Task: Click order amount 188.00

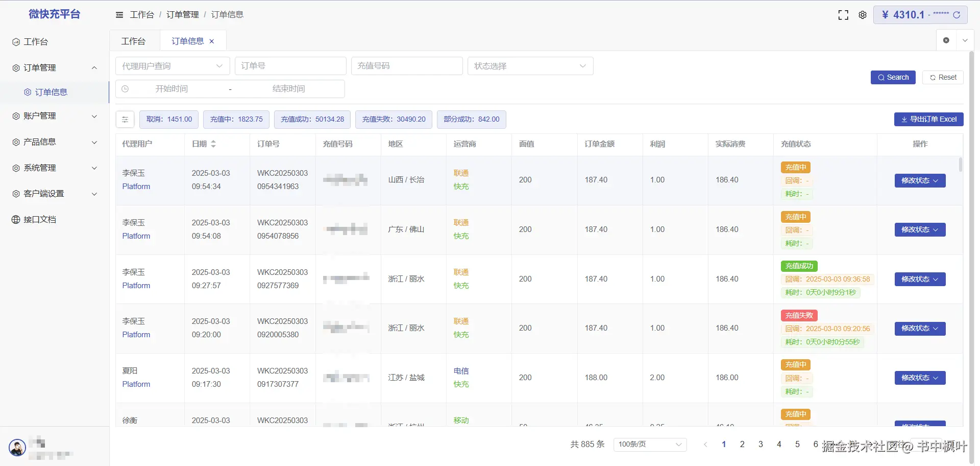Action: 596,378
